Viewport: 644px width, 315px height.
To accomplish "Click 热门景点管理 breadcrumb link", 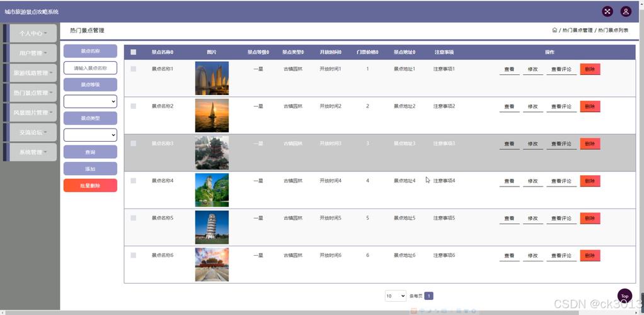I will point(577,30).
